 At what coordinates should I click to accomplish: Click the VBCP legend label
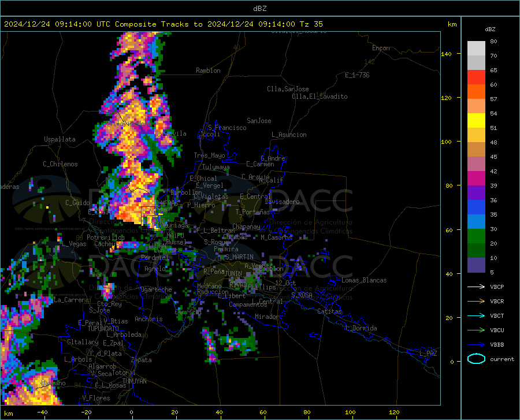[x=497, y=287]
